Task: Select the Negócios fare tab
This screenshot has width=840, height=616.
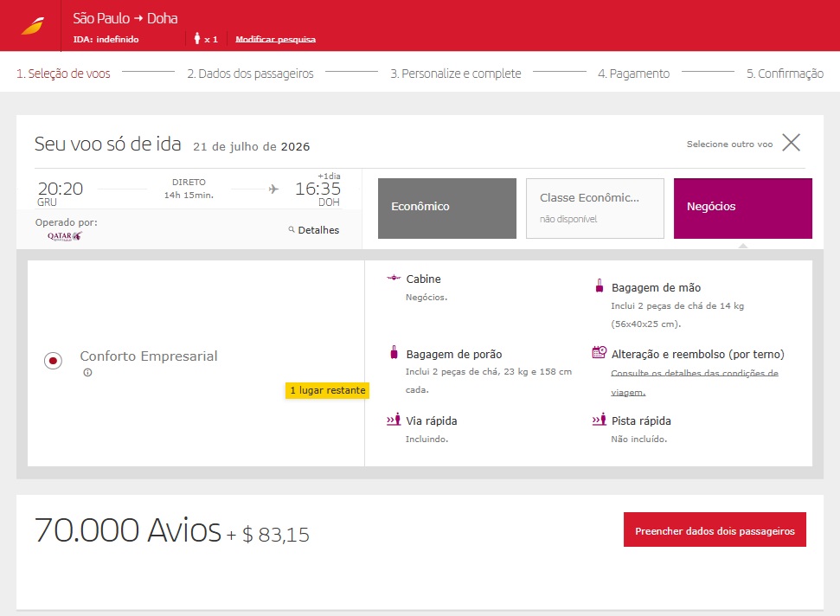Action: pyautogui.click(x=742, y=208)
